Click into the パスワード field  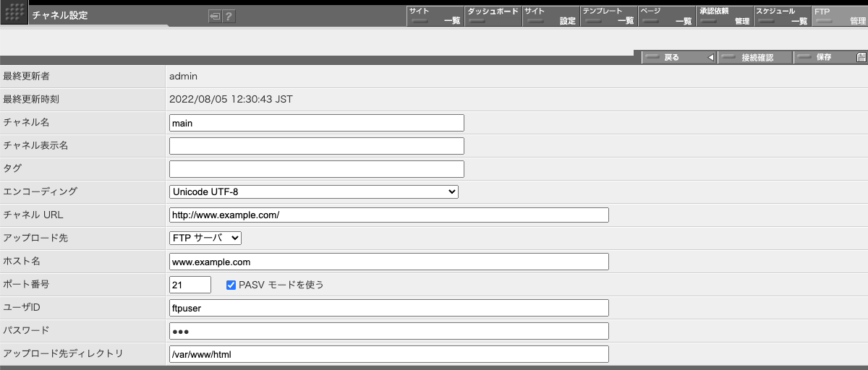pyautogui.click(x=388, y=331)
